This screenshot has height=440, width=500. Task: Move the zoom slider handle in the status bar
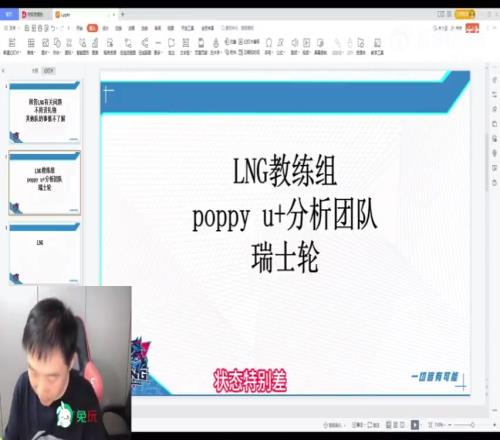coord(472,425)
